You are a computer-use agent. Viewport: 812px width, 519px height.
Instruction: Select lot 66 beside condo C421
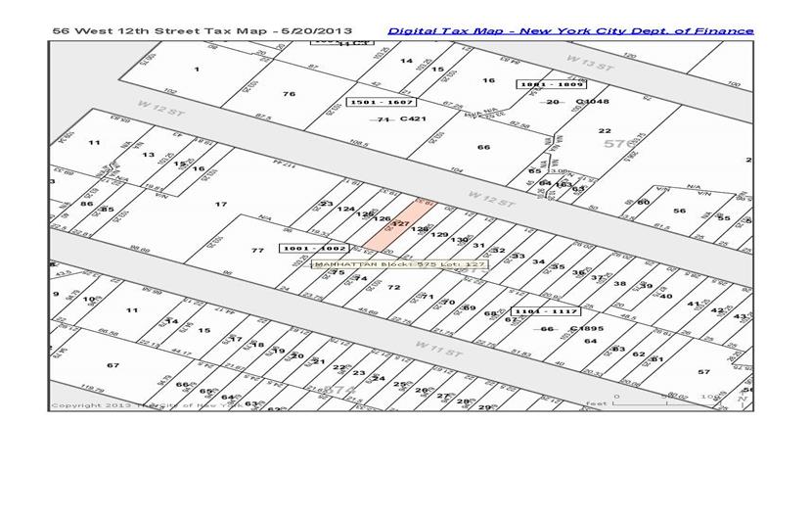pos(483,147)
